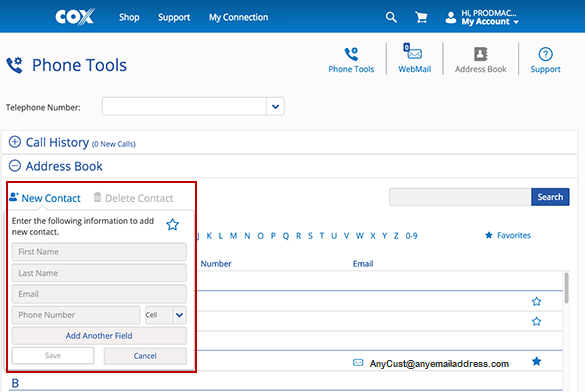Filter contacts by letter Z

click(396, 236)
